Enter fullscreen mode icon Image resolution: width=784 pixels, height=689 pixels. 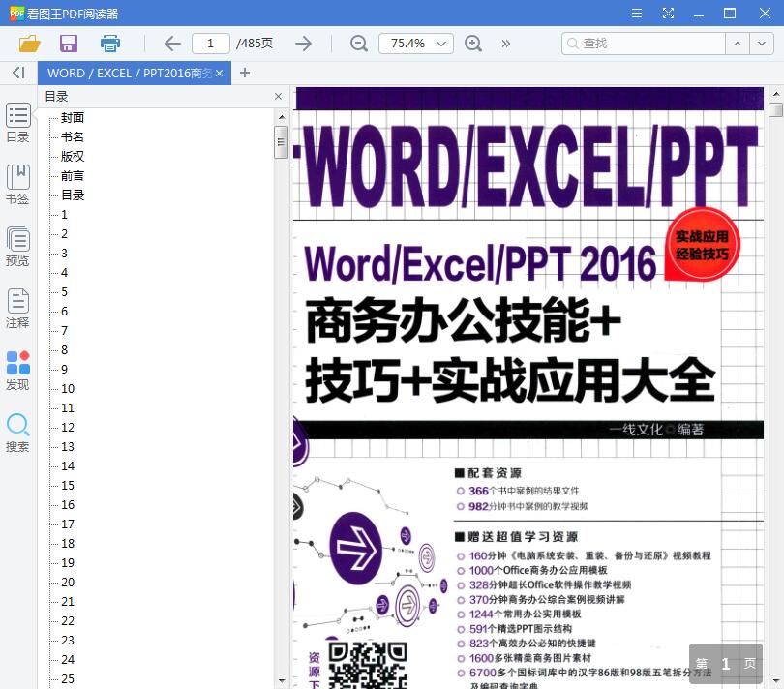click(668, 13)
